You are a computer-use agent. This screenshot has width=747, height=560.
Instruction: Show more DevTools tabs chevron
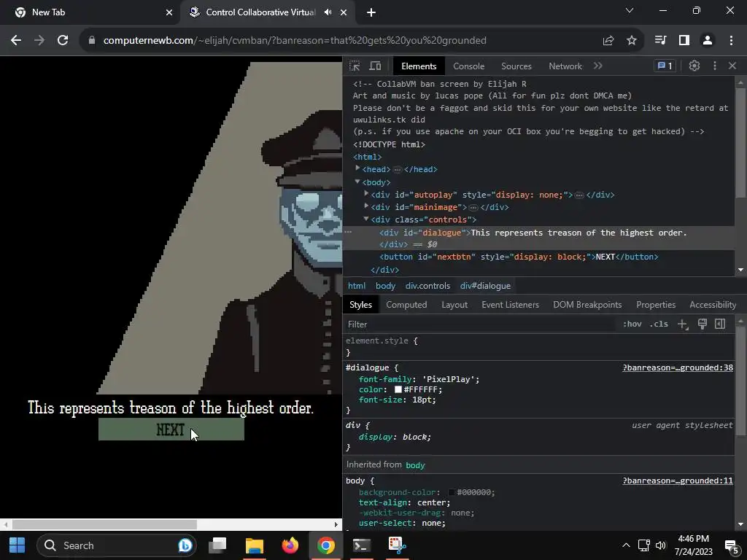598,66
